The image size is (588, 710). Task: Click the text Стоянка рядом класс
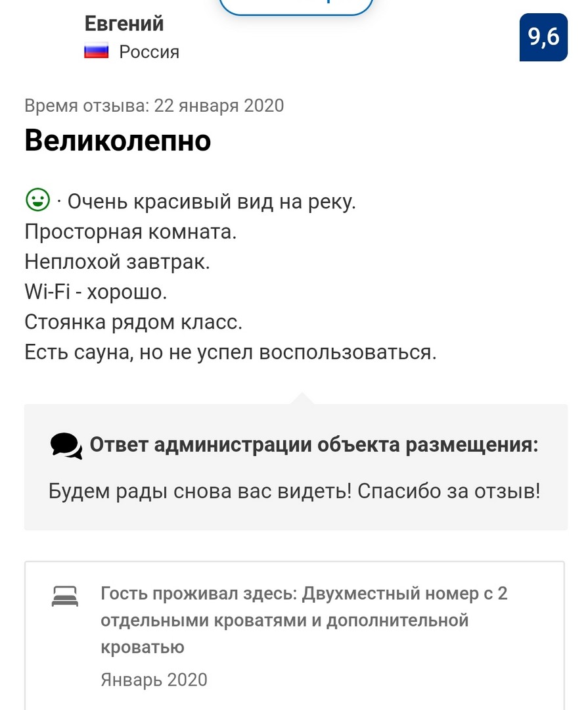[133, 322]
